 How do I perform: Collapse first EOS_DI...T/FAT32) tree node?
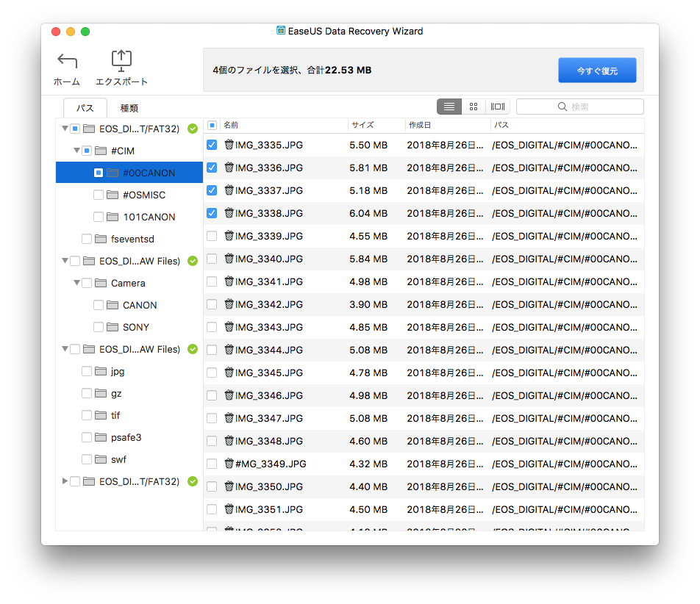pyautogui.click(x=65, y=129)
